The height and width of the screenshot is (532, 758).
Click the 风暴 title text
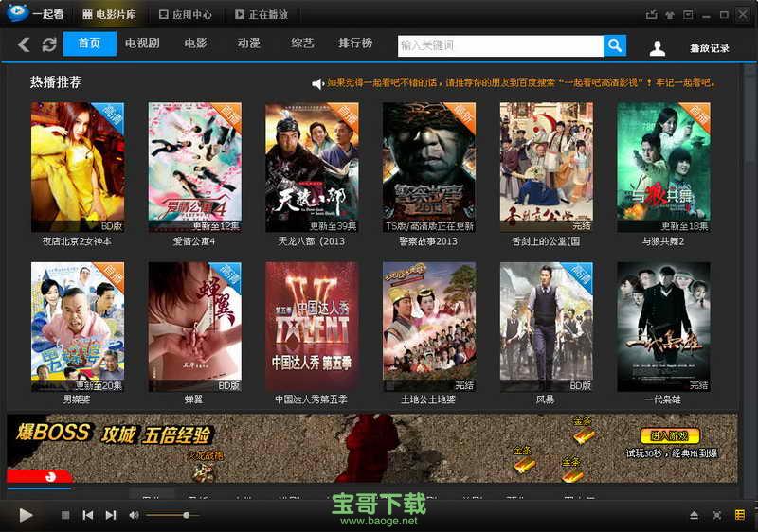[x=546, y=399]
